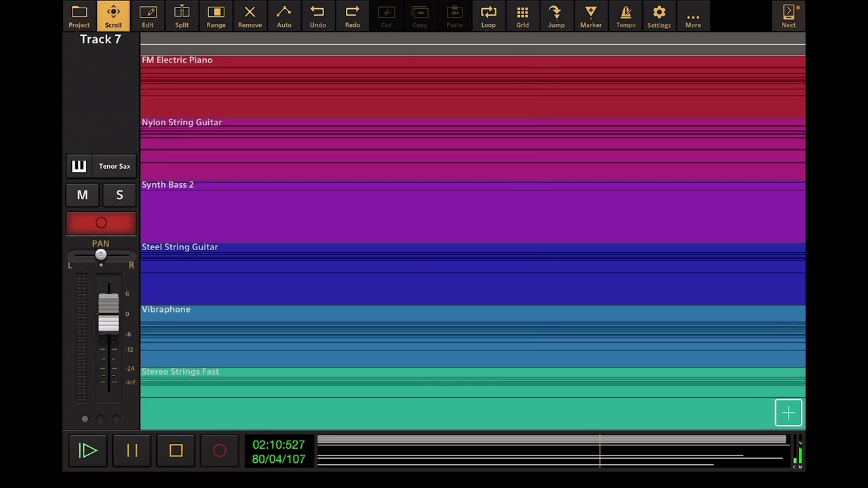Adjust the PAN slider knob
This screenshot has height=488, width=868.
pyautogui.click(x=100, y=255)
